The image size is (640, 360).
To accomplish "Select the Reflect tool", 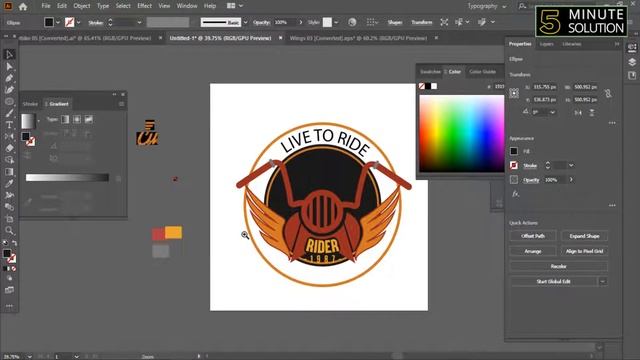I will (x=9, y=136).
